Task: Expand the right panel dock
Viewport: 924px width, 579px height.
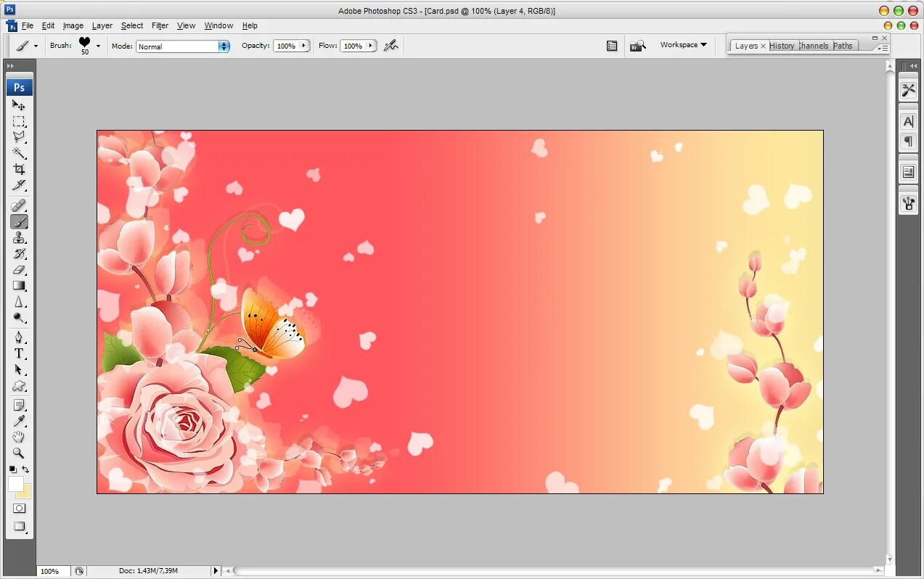Action: [x=913, y=66]
